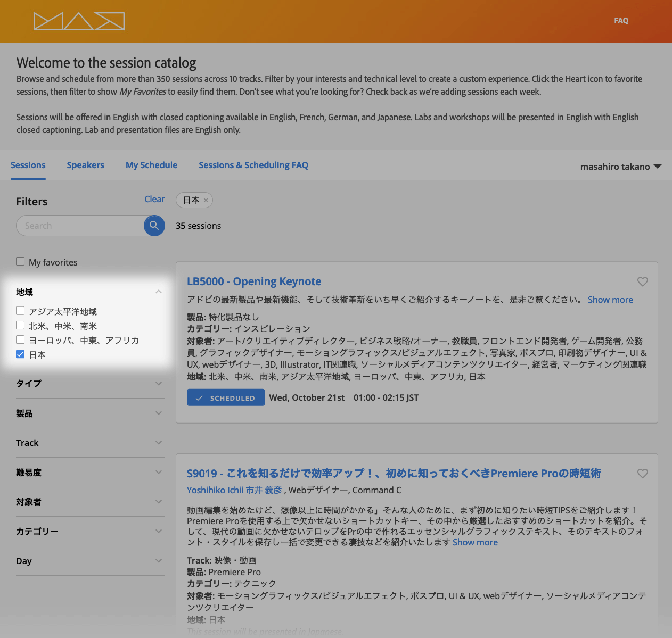Collapse the 地域 filter section
The image size is (672, 638).
159,292
